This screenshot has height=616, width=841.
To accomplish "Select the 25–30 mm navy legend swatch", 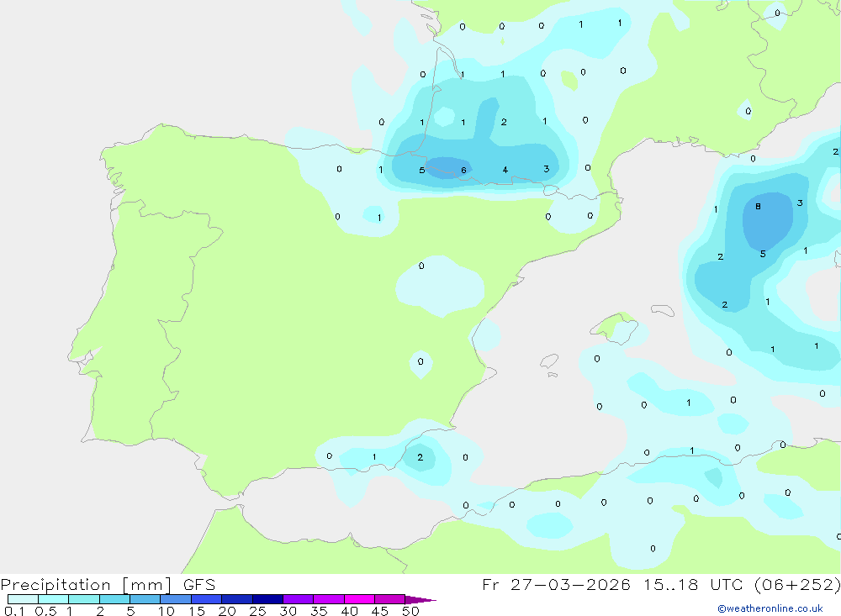I will coord(267,599).
